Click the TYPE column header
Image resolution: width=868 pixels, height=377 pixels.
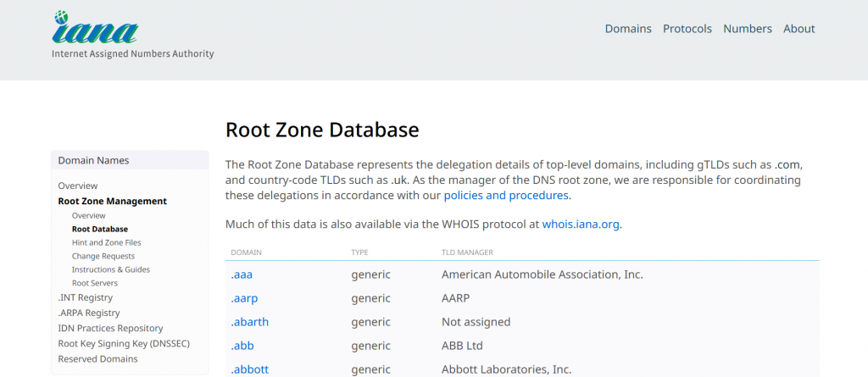[359, 252]
